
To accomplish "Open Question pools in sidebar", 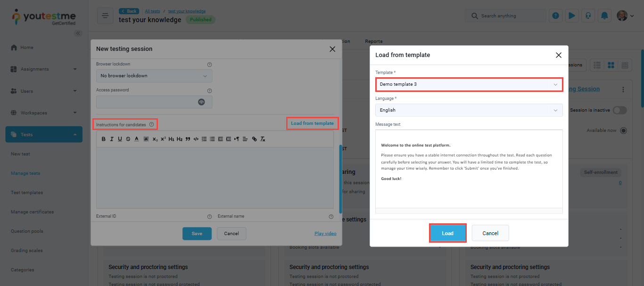I will click(x=27, y=231).
